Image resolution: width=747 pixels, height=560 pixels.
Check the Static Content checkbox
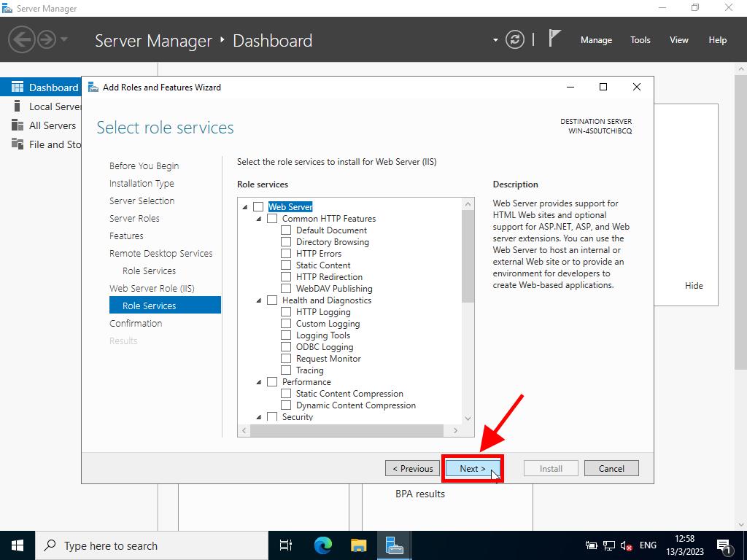tap(286, 265)
